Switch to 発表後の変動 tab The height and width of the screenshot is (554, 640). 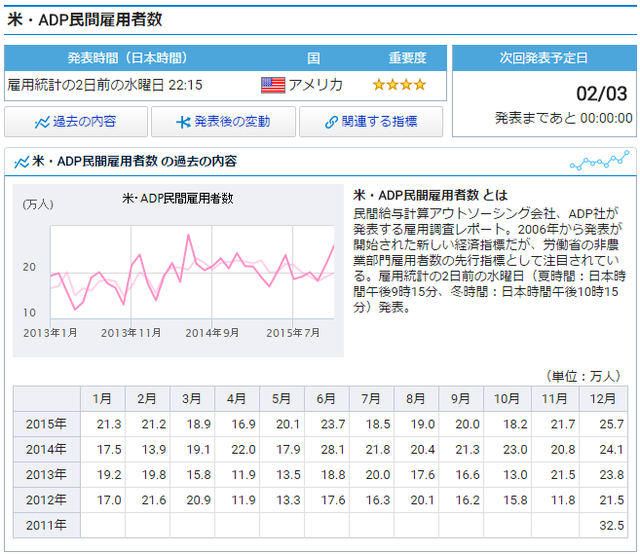point(223,122)
